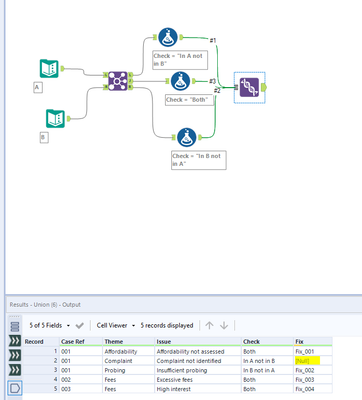Select Case Ref 002 cell

[81, 380]
